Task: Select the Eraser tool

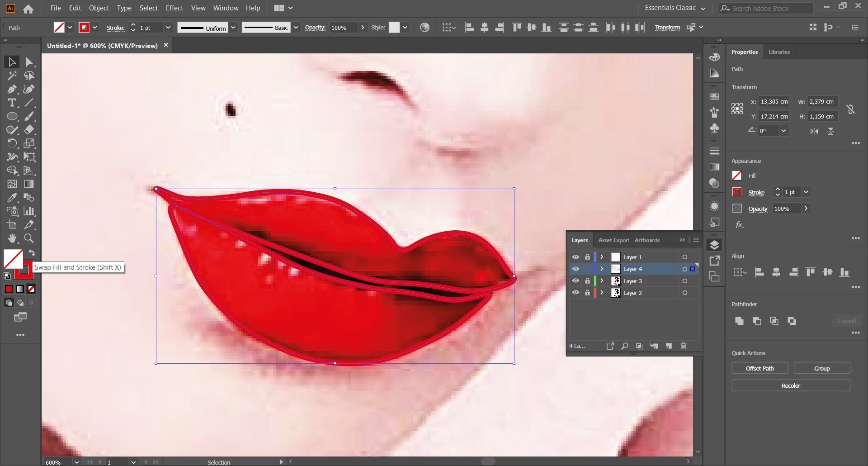Action: pyautogui.click(x=29, y=130)
